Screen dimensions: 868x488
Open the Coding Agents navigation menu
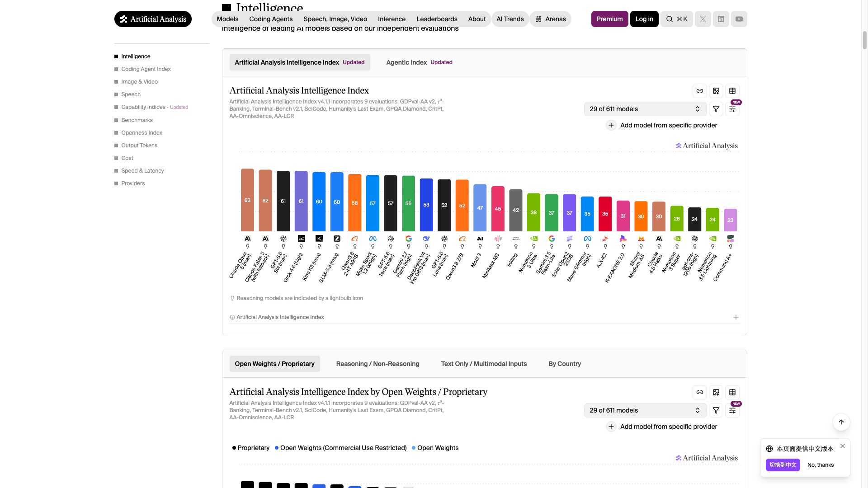(x=271, y=19)
